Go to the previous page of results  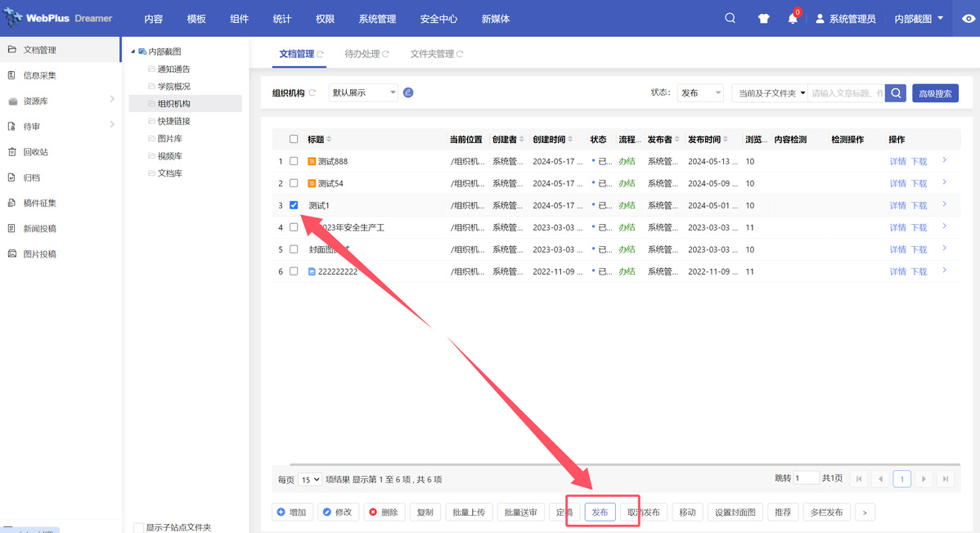(881, 479)
